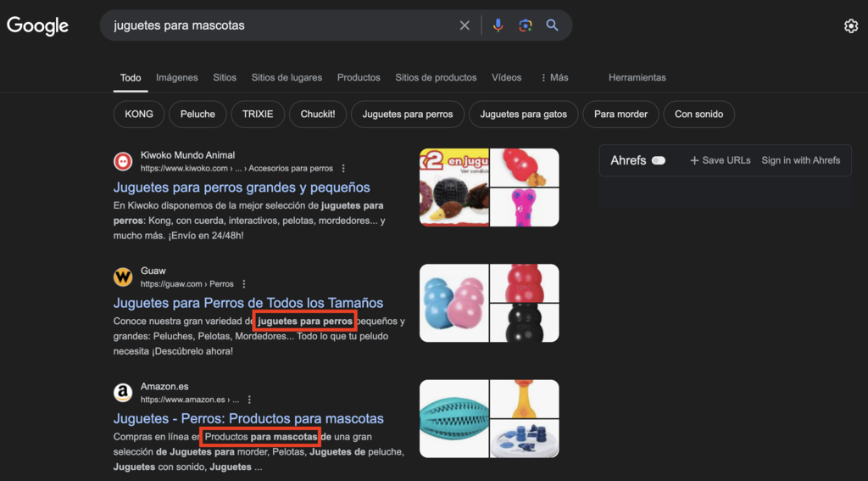The image size is (868, 481).
Task: Select the KONG filter chip
Action: pyautogui.click(x=139, y=115)
